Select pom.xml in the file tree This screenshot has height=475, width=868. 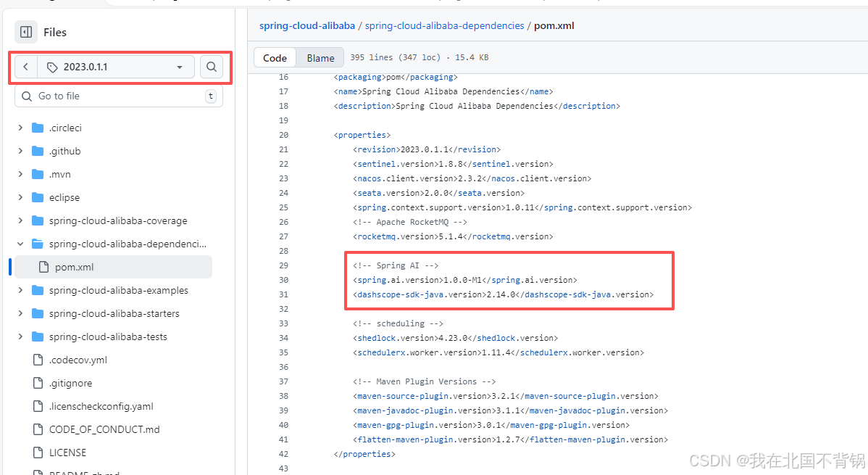[114, 267]
